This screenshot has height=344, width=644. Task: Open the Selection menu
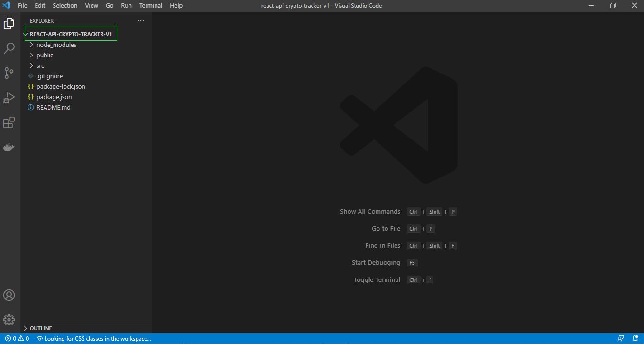click(65, 6)
